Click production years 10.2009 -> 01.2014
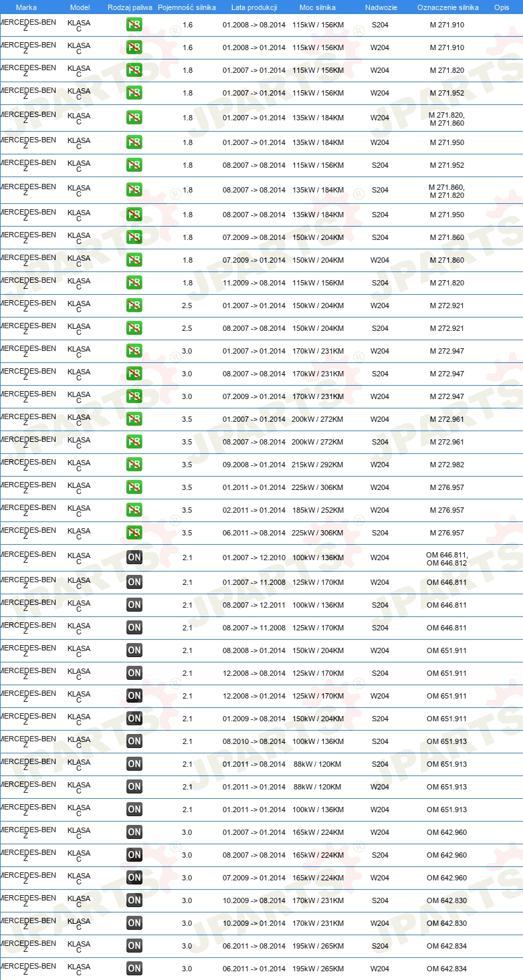This screenshot has height=980, width=523. point(254,923)
